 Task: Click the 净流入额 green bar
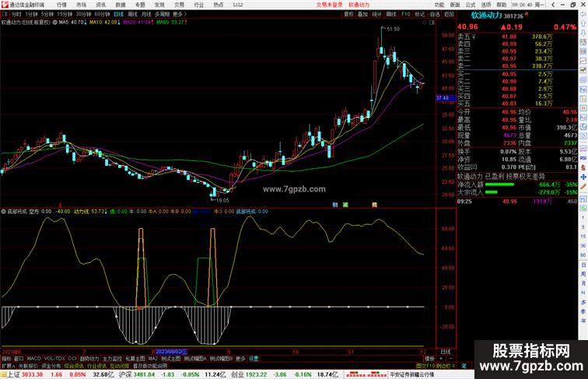tap(499, 184)
